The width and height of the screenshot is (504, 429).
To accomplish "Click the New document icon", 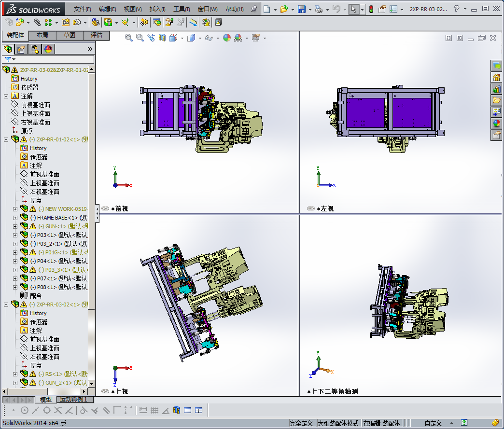I will [x=266, y=9].
